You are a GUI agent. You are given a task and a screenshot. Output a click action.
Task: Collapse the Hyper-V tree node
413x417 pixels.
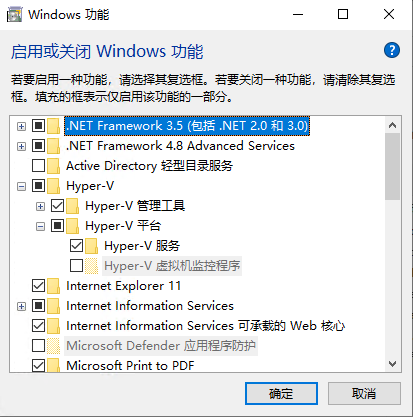tap(21, 186)
